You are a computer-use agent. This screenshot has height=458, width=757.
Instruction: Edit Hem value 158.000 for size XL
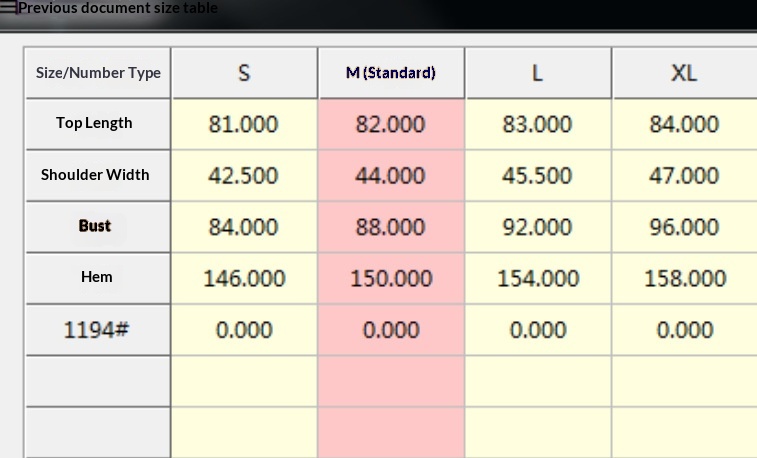(684, 278)
